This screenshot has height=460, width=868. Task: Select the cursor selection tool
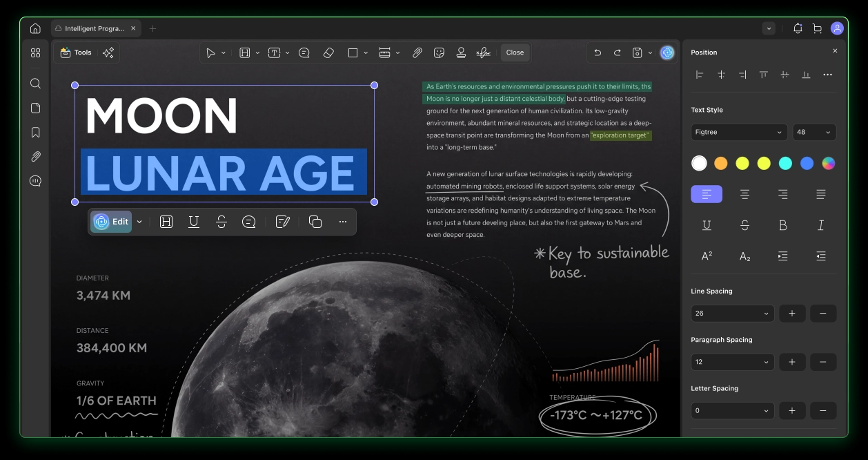pos(211,52)
